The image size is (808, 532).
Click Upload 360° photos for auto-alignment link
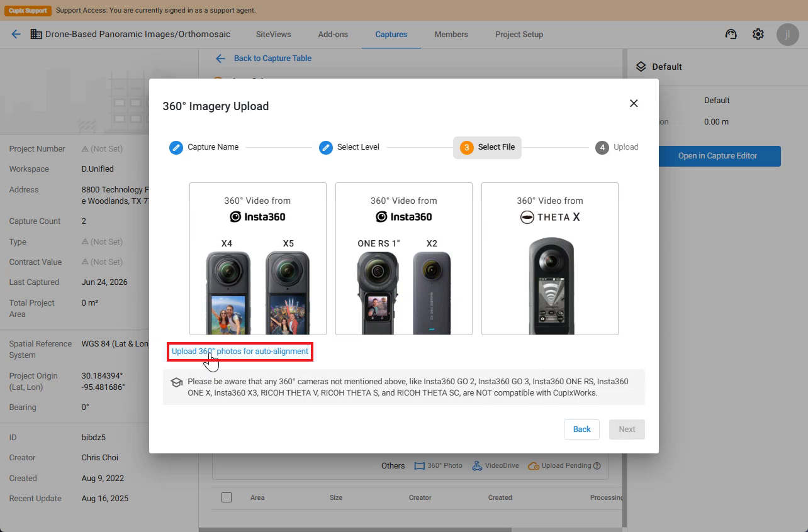(240, 352)
